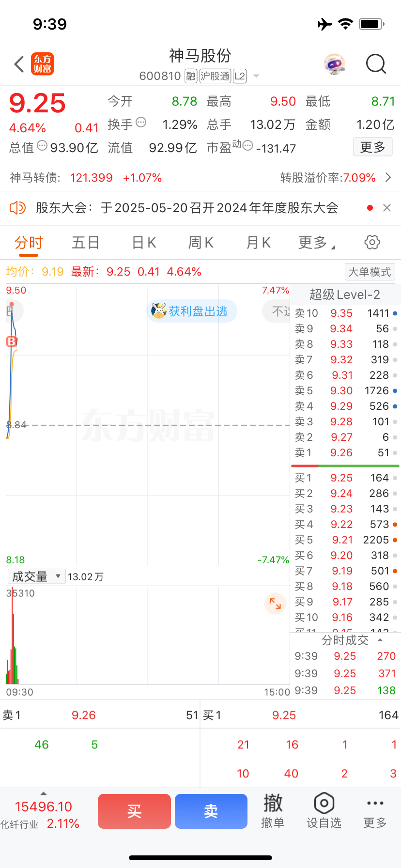Tap the airplane mode status icon
401x868 pixels.
click(325, 24)
